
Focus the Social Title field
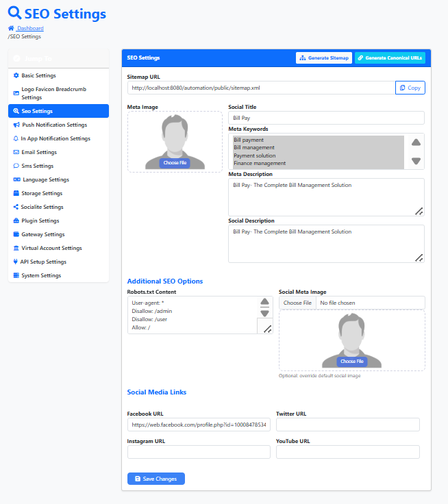pyautogui.click(x=326, y=118)
